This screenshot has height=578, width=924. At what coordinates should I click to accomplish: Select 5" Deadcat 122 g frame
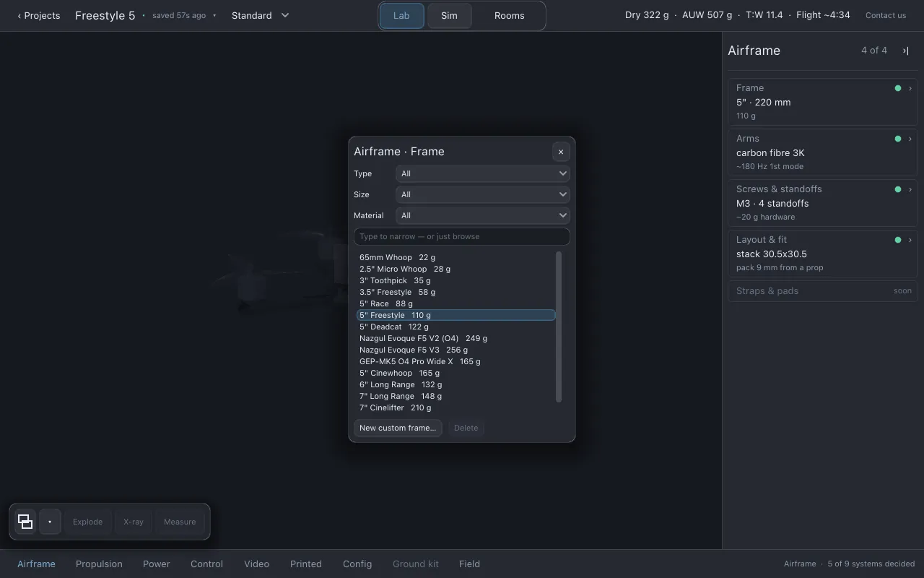click(x=456, y=327)
